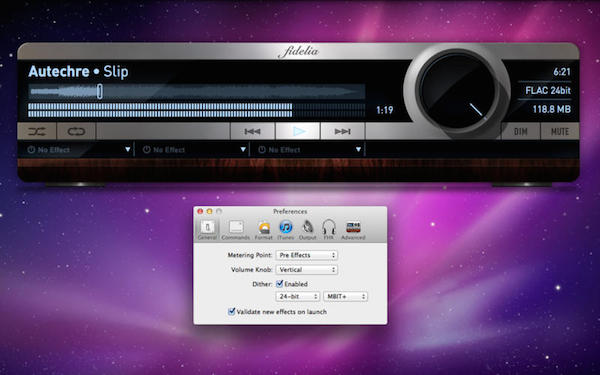Click the FLAC 24bit format label

tap(548, 91)
